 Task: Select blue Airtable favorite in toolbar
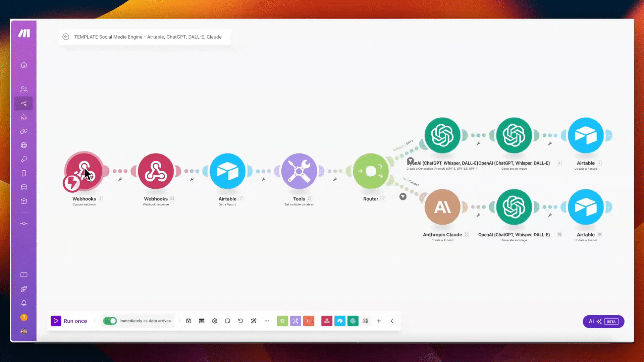point(340,321)
